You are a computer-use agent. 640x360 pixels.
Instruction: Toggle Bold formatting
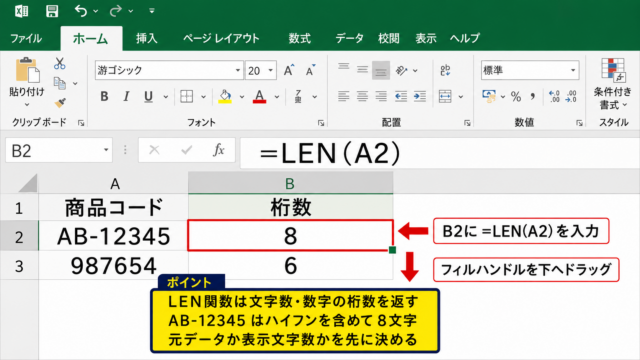tap(104, 97)
